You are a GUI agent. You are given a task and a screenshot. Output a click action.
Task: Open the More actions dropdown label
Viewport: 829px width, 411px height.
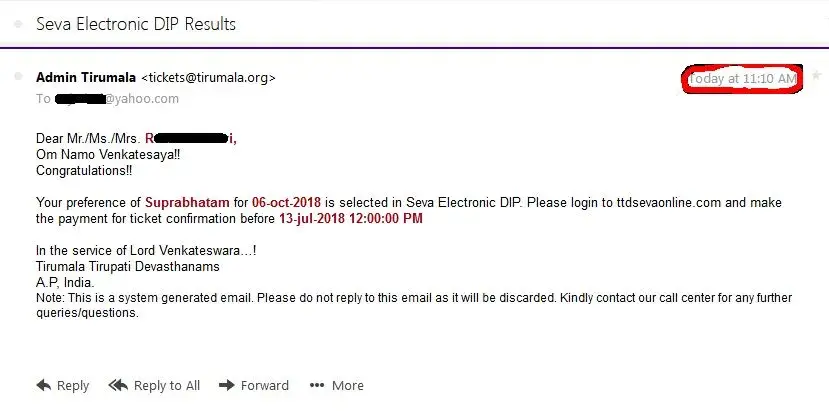(x=348, y=385)
